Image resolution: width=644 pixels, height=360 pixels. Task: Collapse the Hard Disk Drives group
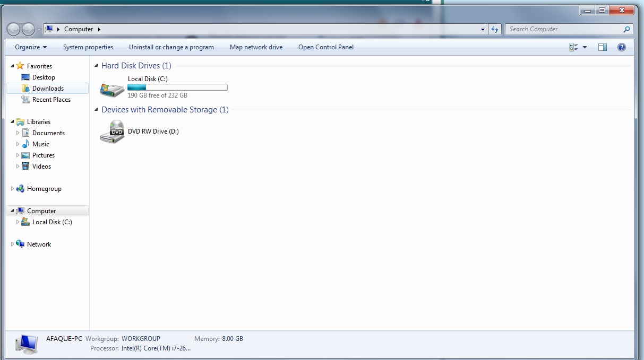point(96,66)
